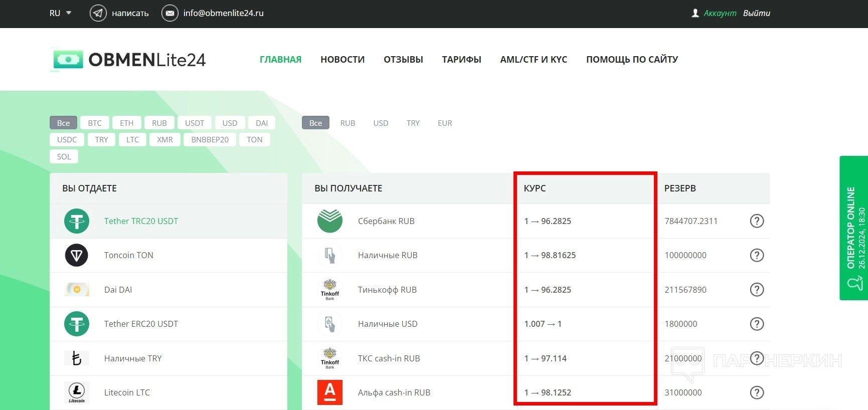Image resolution: width=868 pixels, height=410 pixels.
Task: Open reserve help for Альфа cash-in RUB row
Action: [757, 392]
